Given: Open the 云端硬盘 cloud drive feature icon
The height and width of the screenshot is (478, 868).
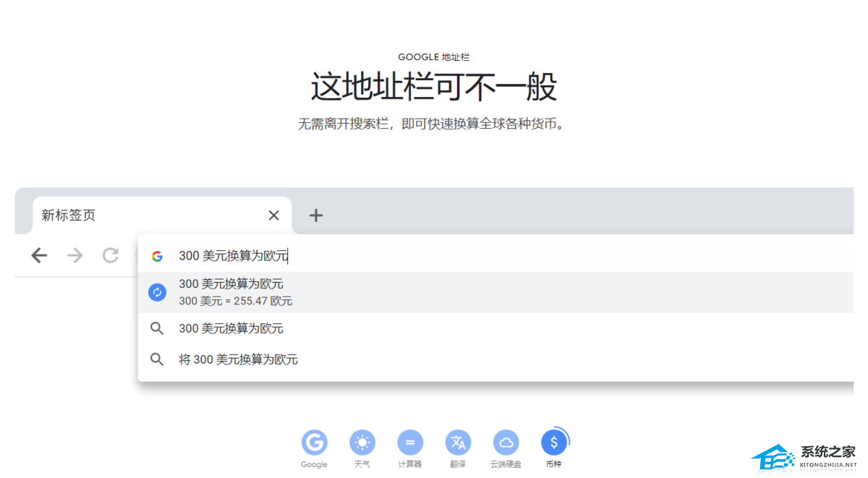Looking at the screenshot, I should (506, 443).
